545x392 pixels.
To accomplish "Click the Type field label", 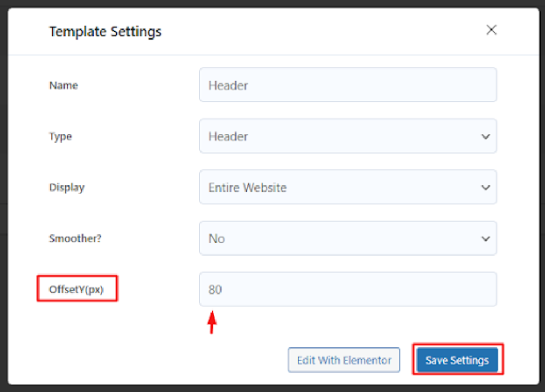I will pos(61,136).
